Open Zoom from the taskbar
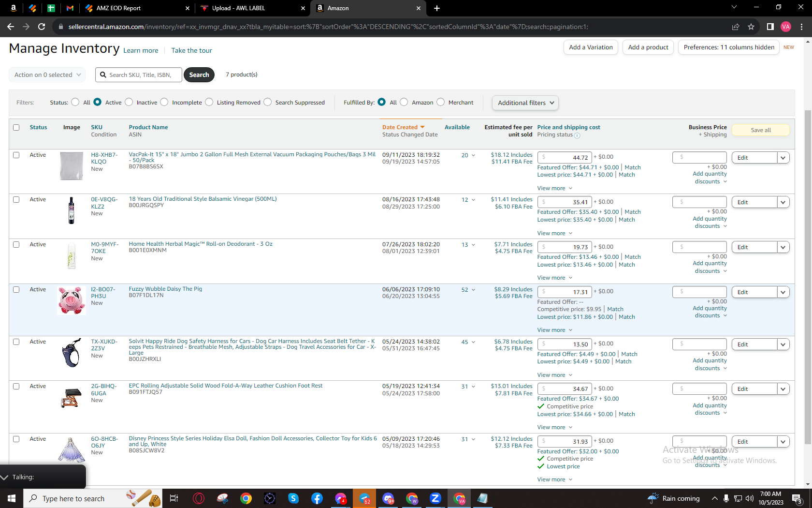 pos(435,498)
